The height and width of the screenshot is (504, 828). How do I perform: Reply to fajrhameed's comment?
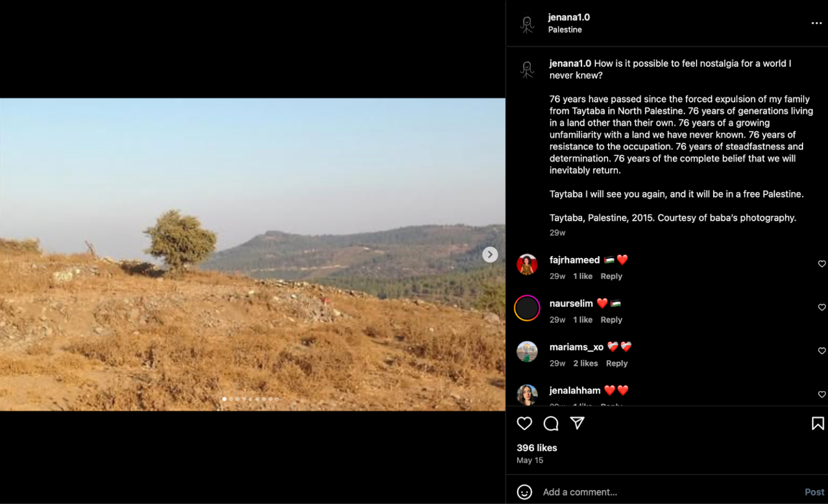[611, 276]
